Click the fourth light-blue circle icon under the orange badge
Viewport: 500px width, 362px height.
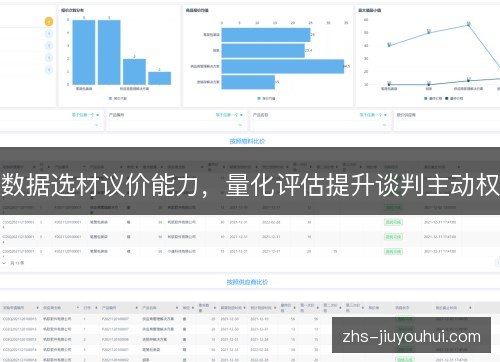tap(49, 70)
